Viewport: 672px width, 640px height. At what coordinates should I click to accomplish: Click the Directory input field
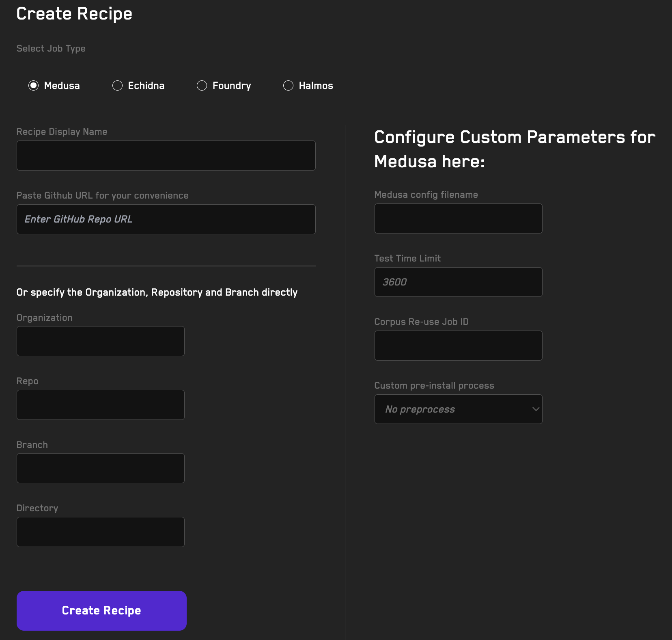(x=101, y=532)
